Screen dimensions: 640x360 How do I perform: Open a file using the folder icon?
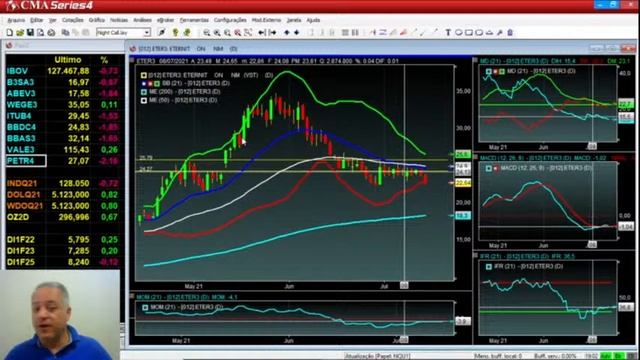[20, 33]
